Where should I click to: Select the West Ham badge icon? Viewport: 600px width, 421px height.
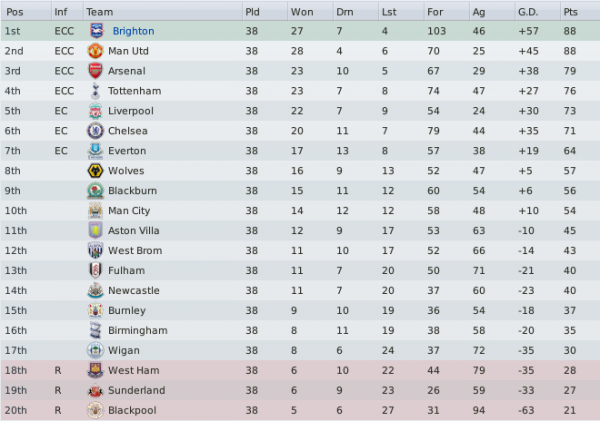point(95,370)
